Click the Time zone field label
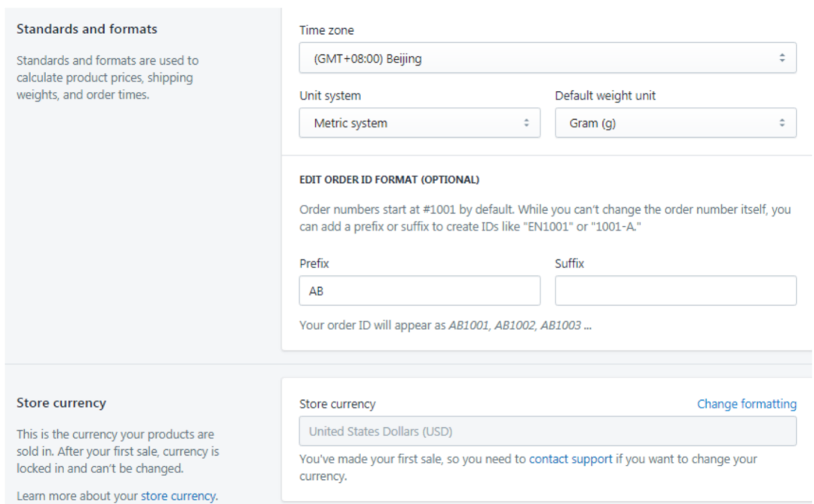This screenshot has height=504, width=814. click(x=326, y=31)
